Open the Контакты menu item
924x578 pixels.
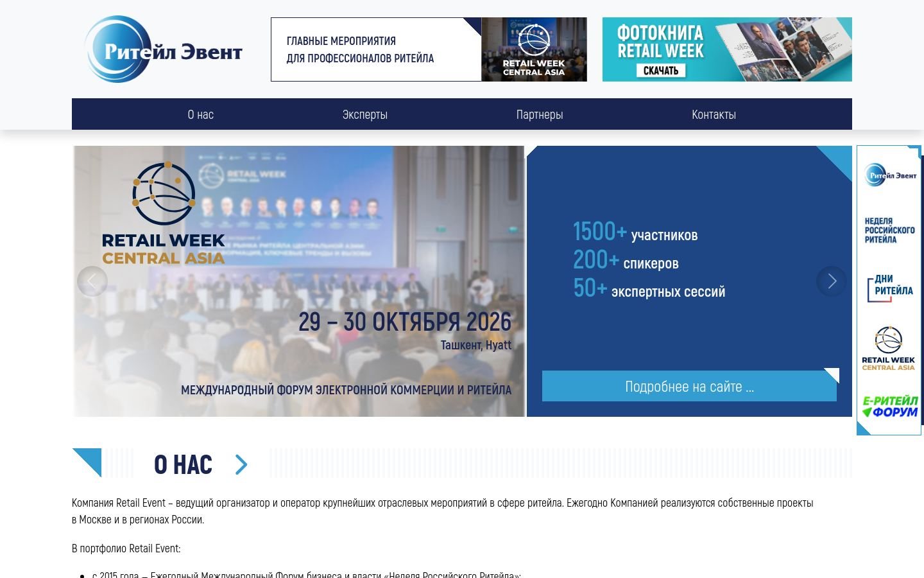coord(714,114)
